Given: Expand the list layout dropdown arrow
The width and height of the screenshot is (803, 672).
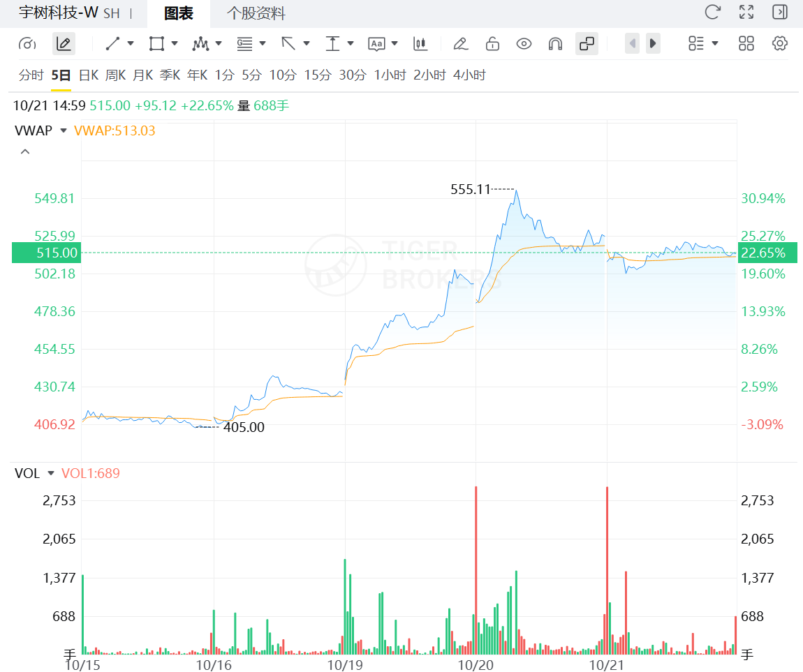Looking at the screenshot, I should pyautogui.click(x=715, y=43).
